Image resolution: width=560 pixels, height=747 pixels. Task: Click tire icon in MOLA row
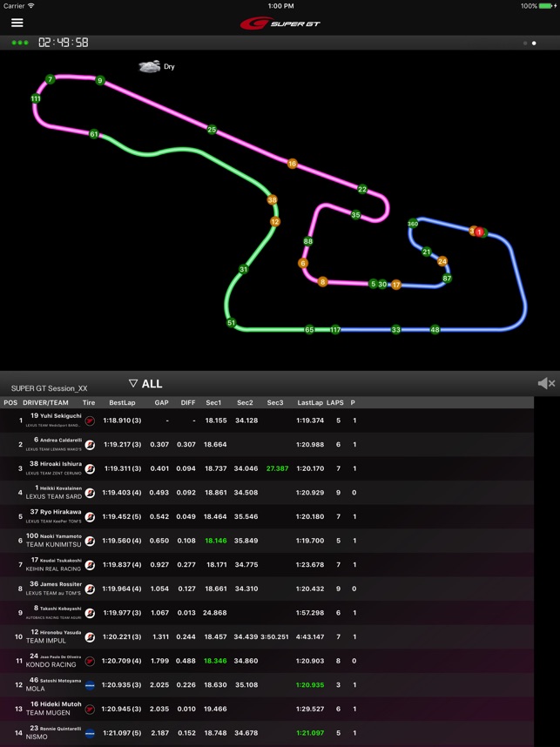point(90,685)
